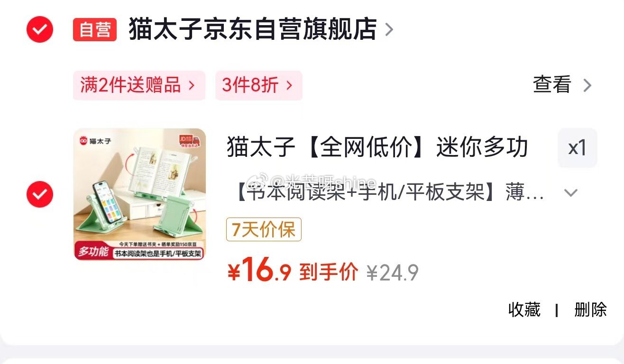Open the 满2件送赠品 promotion tag
Image resolution: width=624 pixels, height=364 pixels.
(x=139, y=85)
